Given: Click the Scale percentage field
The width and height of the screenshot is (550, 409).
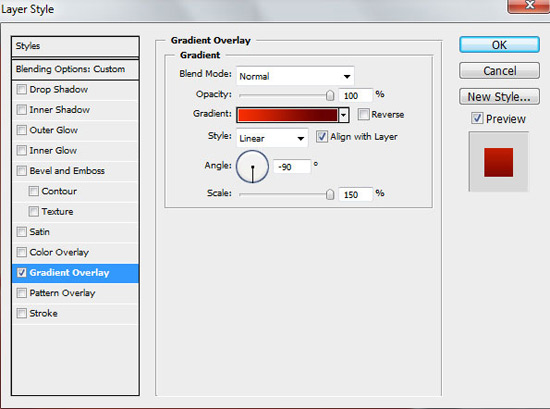Looking at the screenshot, I should pyautogui.click(x=355, y=194).
